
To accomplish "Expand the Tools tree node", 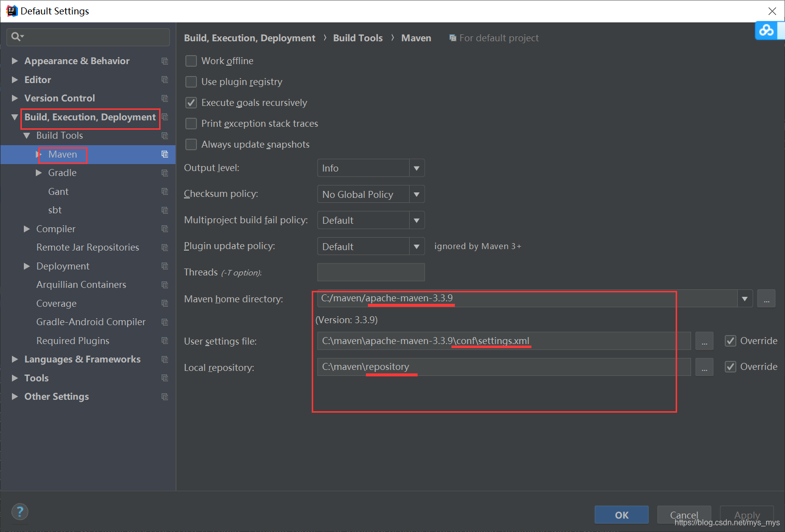I will [15, 378].
